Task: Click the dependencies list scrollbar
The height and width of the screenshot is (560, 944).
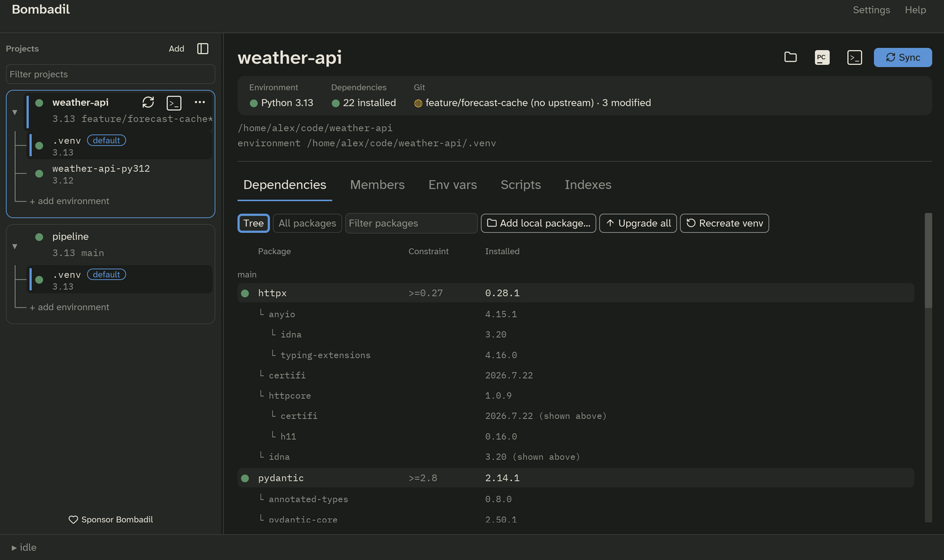Action: point(928,261)
